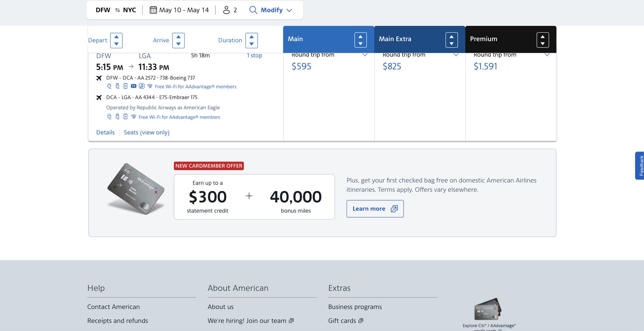Click the Wi-Fi icon for DFW - DCA
Screen dimensions: 644x331
[x=150, y=86]
